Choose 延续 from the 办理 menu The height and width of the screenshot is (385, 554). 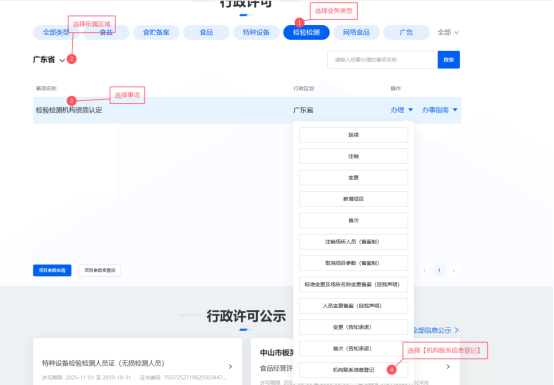coord(353,135)
